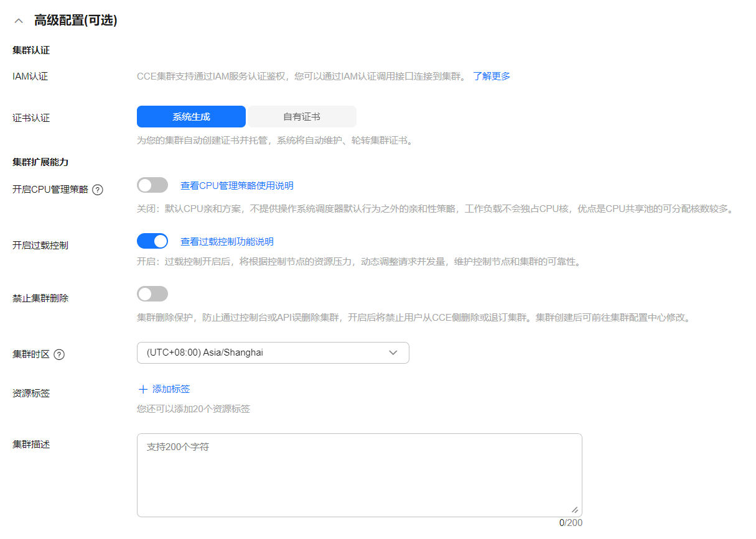Click the 集群描述 textarea resize handle

pos(575,510)
